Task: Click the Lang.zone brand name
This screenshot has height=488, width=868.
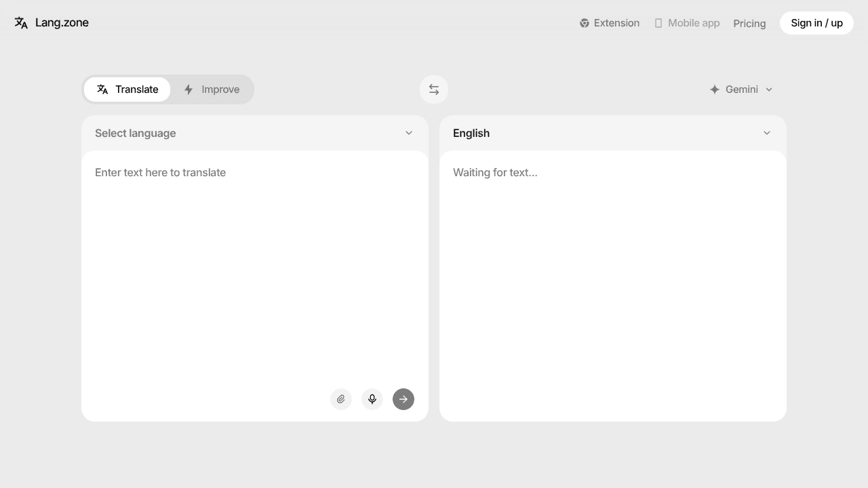Action: pyautogui.click(x=62, y=22)
